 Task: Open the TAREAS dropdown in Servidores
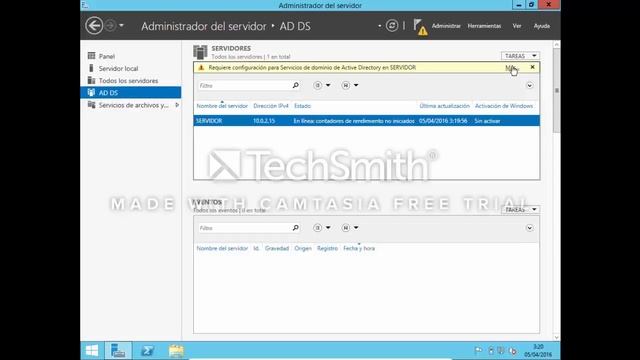[x=520, y=56]
